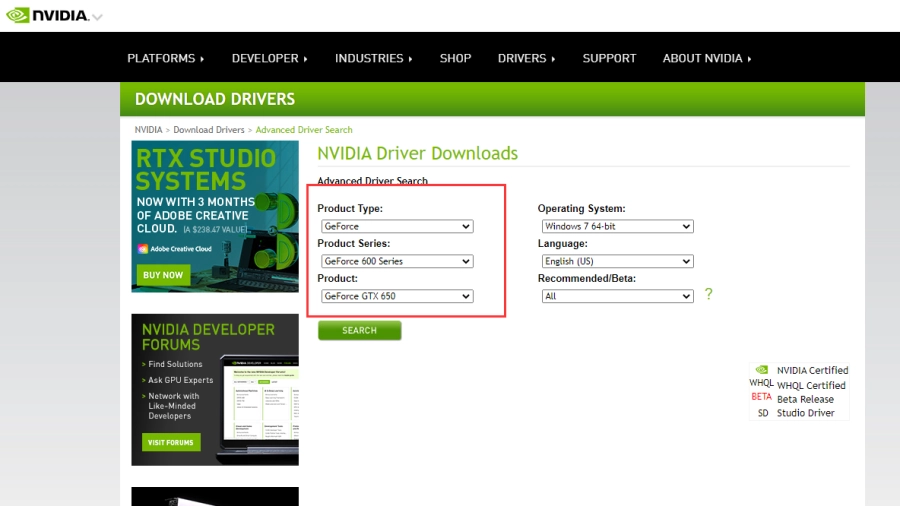Click the green question mark help icon
Image resolution: width=900 pixels, height=506 pixels.
click(709, 294)
